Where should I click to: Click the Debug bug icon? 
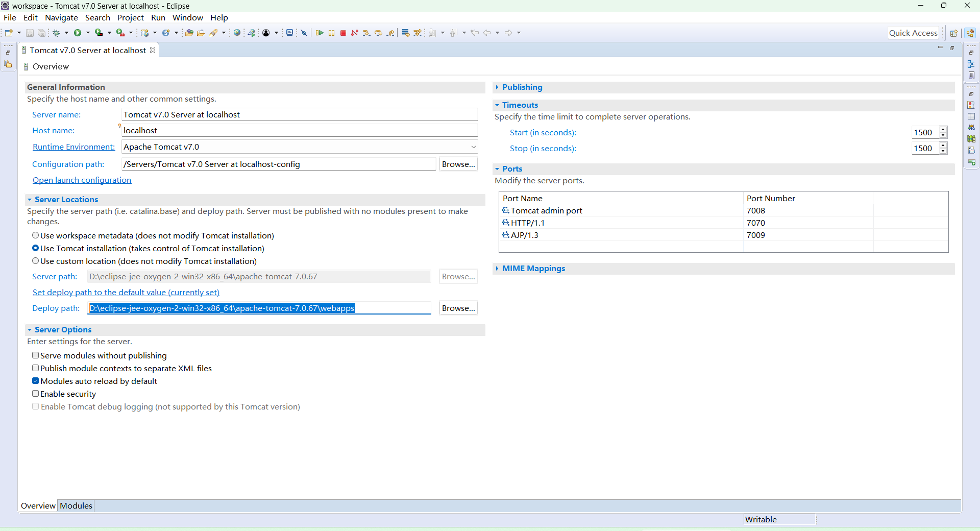(x=57, y=33)
